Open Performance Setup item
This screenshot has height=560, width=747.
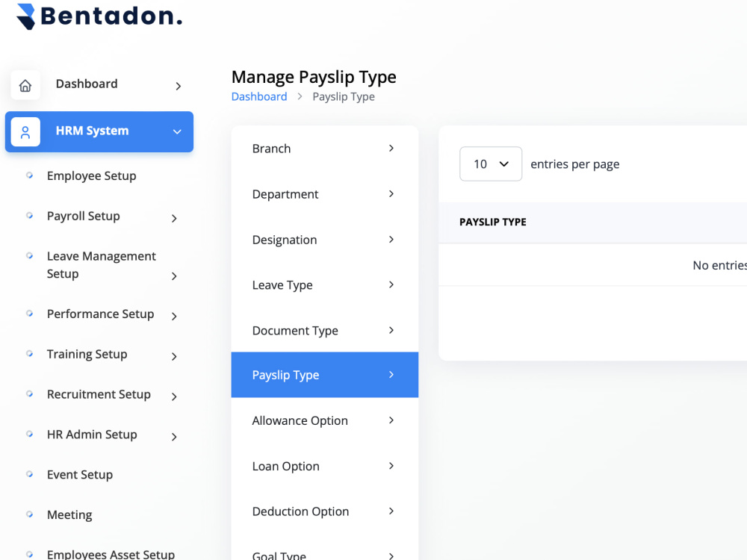[101, 314]
